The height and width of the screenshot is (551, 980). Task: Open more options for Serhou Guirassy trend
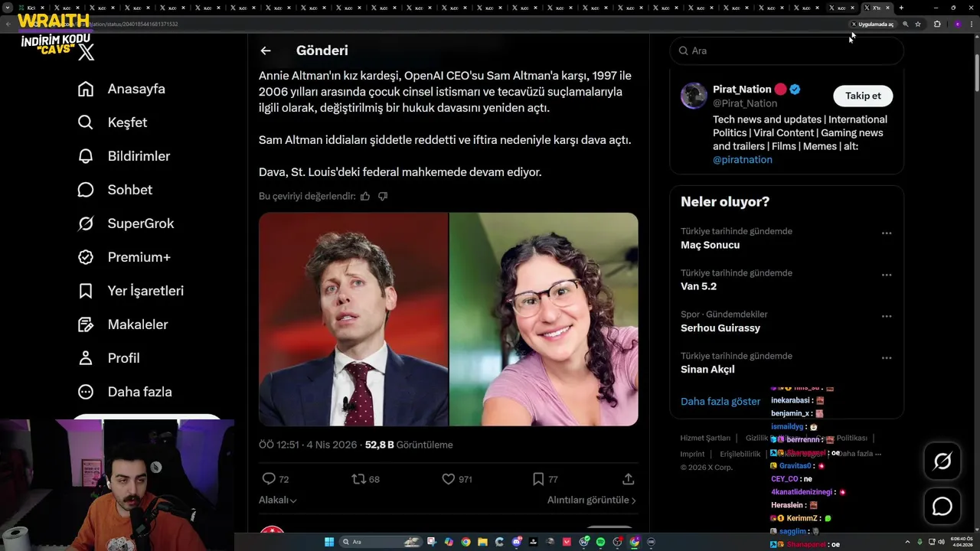click(887, 316)
